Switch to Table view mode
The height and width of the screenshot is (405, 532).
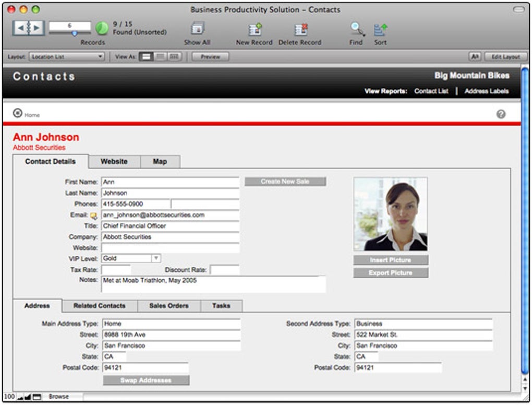click(175, 57)
